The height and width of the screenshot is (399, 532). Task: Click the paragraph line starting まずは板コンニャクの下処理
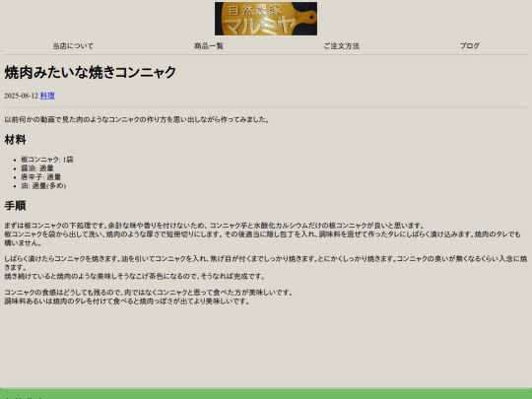point(215,226)
